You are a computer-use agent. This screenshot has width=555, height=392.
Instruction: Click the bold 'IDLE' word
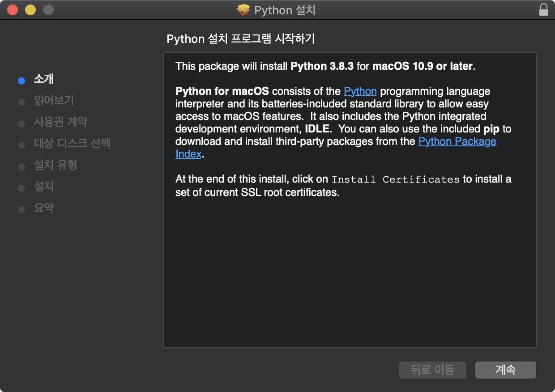pyautogui.click(x=317, y=129)
